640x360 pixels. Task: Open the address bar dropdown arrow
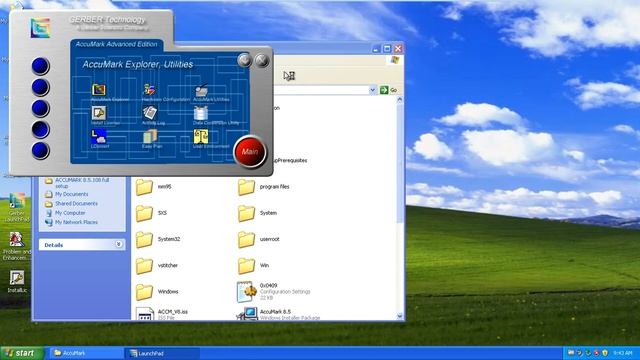(372, 90)
